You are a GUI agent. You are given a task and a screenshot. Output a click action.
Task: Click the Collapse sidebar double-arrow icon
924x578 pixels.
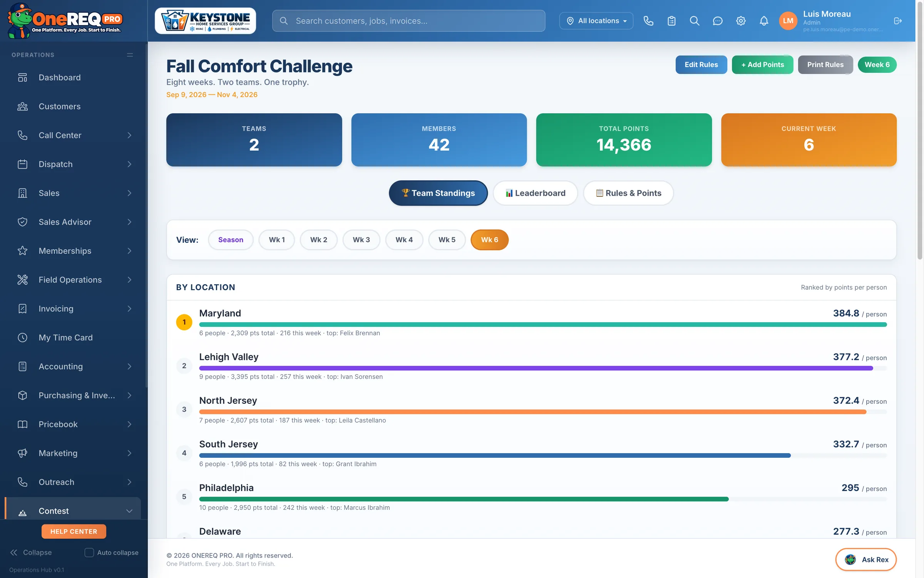point(14,553)
